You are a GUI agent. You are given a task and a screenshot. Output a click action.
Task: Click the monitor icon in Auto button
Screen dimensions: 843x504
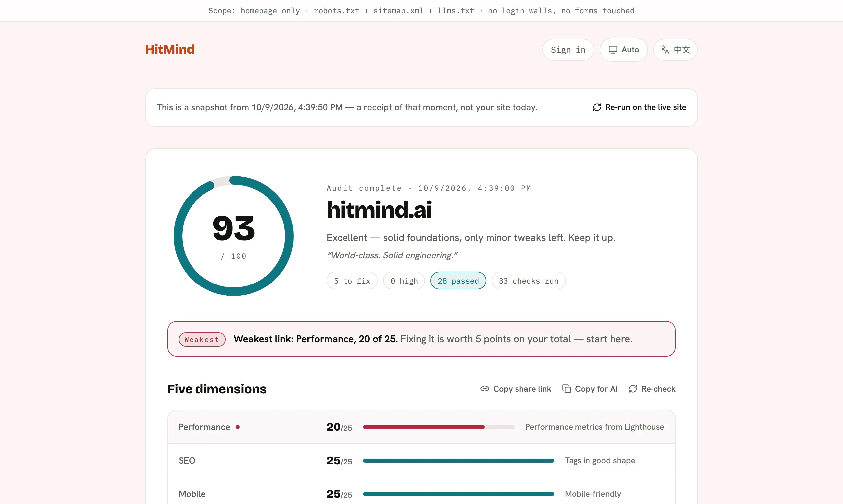click(613, 50)
